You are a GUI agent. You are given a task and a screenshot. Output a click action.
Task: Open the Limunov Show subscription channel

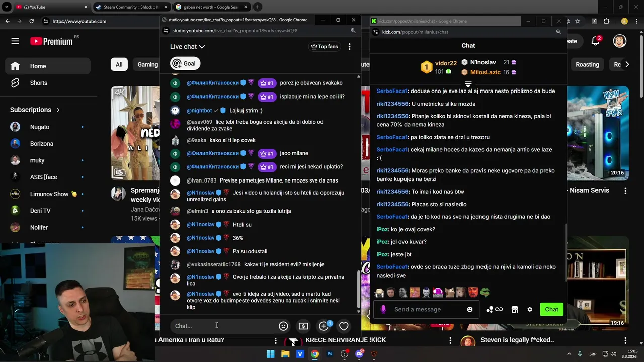pos(48,194)
